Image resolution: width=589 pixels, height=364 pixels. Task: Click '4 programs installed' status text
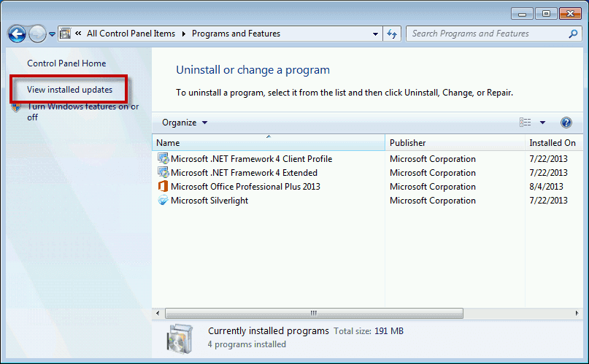tap(247, 344)
